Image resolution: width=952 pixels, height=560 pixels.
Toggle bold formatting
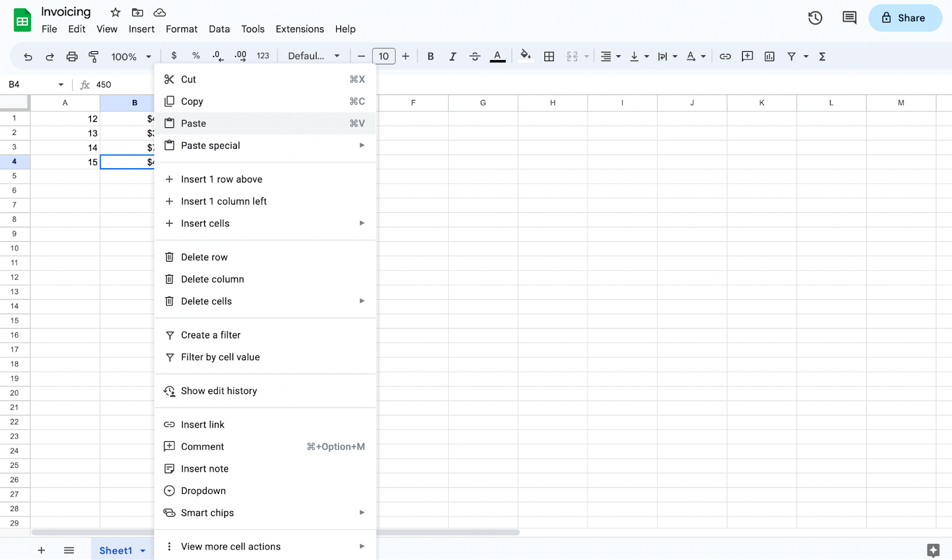[430, 56]
